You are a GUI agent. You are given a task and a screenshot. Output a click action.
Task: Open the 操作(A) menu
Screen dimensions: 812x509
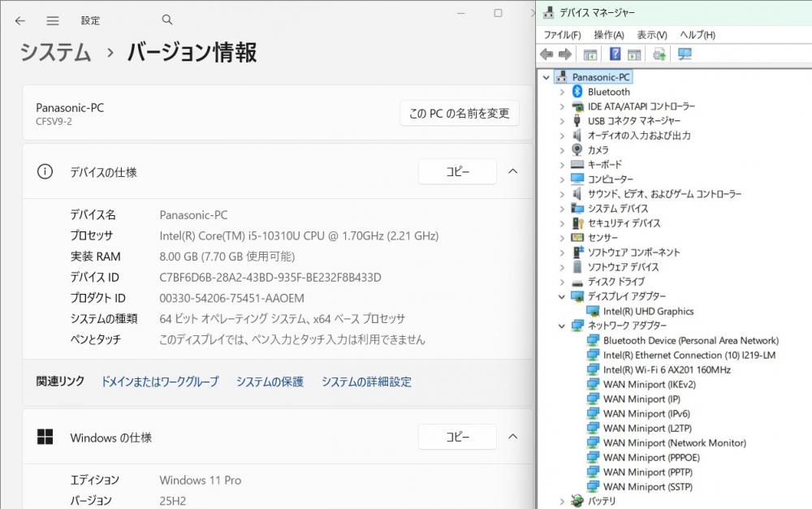[x=608, y=35]
